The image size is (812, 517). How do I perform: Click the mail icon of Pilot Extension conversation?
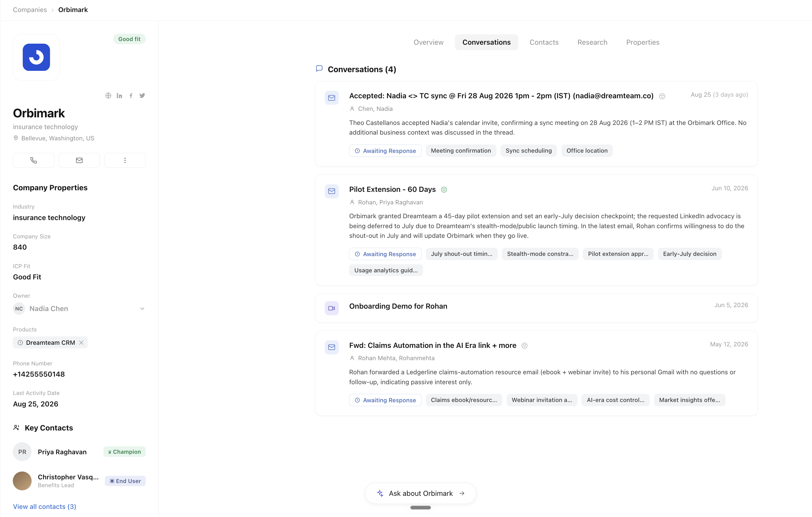[332, 191]
